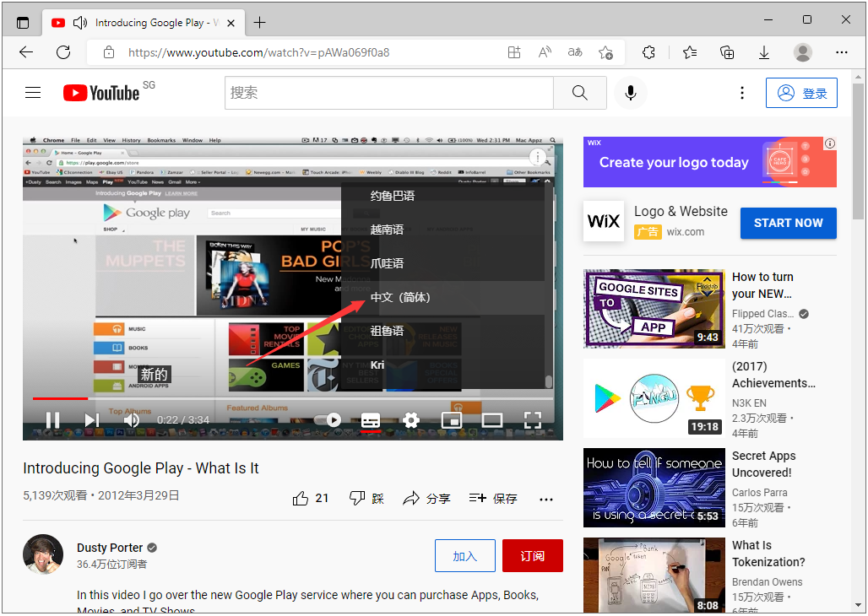Open the Downloads panel
This screenshot has width=868, height=616.
pos(764,52)
